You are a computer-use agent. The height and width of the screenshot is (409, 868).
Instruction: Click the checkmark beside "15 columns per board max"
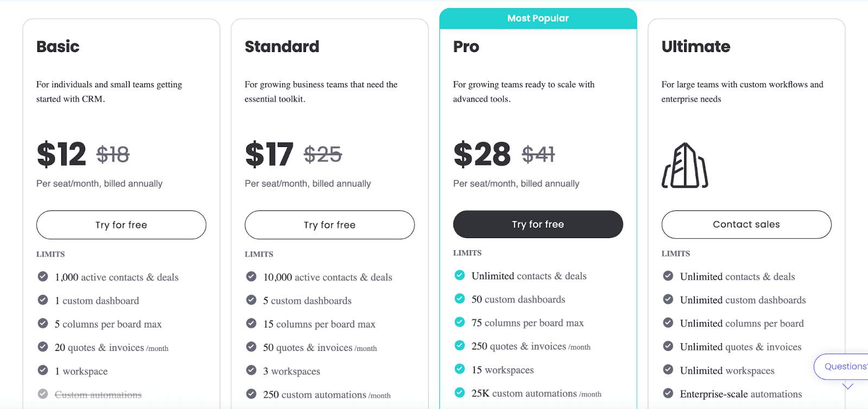click(x=251, y=323)
